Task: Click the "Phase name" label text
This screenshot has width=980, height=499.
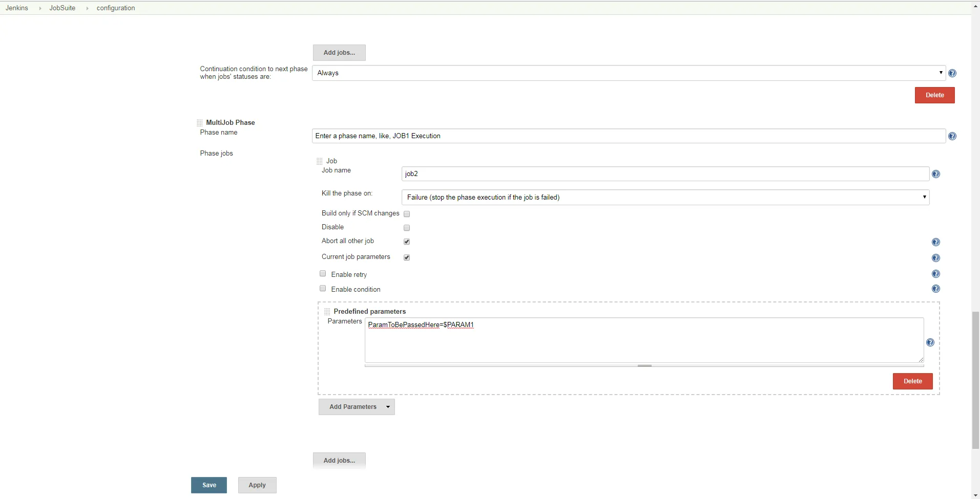Action: click(219, 133)
